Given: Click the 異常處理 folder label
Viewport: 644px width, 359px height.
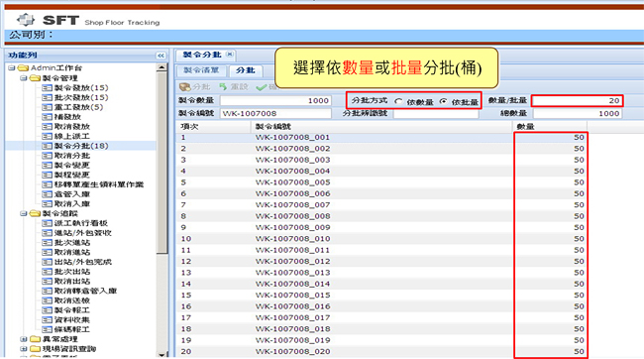Looking at the screenshot, I should (x=60, y=339).
